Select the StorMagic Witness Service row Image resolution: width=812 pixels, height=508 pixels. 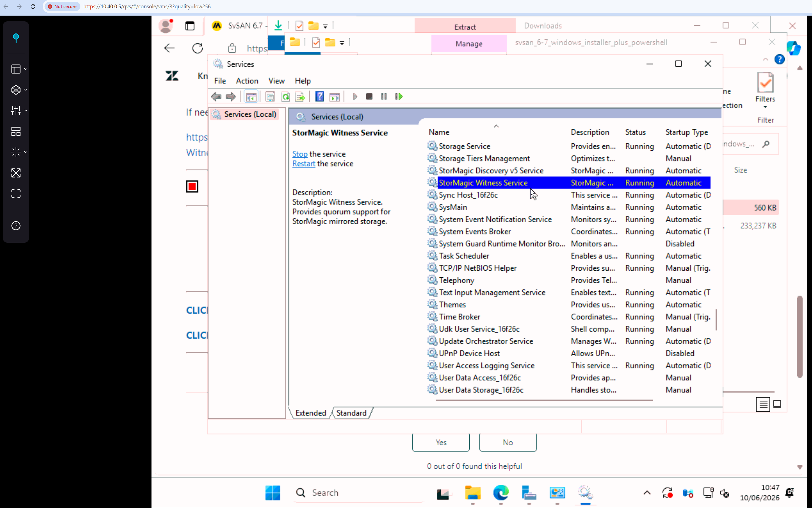tap(569, 183)
